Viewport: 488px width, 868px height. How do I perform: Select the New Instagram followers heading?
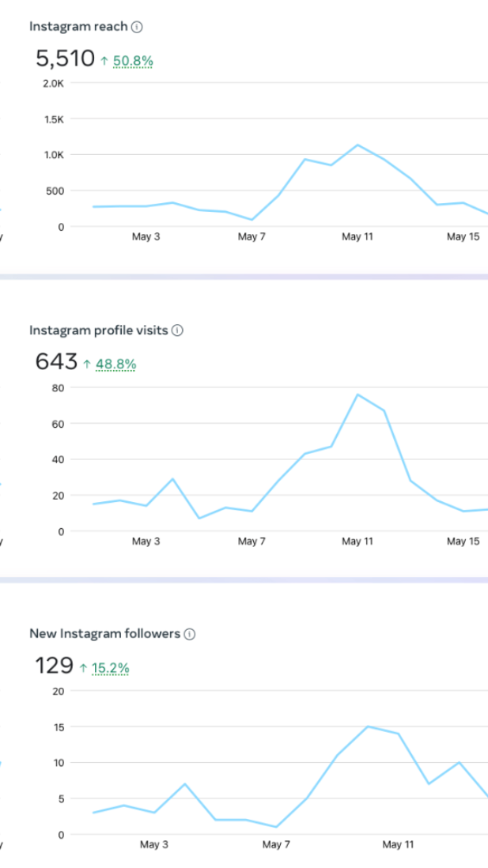point(104,634)
